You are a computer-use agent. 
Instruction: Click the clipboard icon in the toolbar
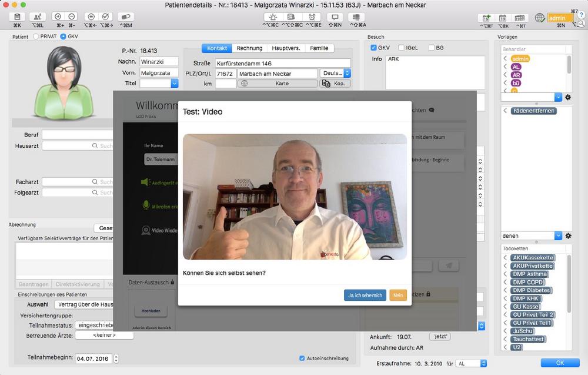tap(17, 17)
